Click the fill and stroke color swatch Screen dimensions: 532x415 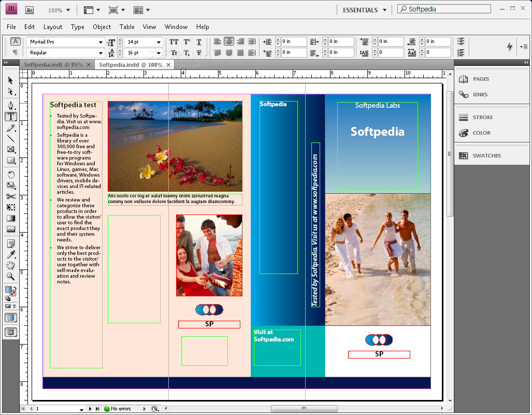10,290
